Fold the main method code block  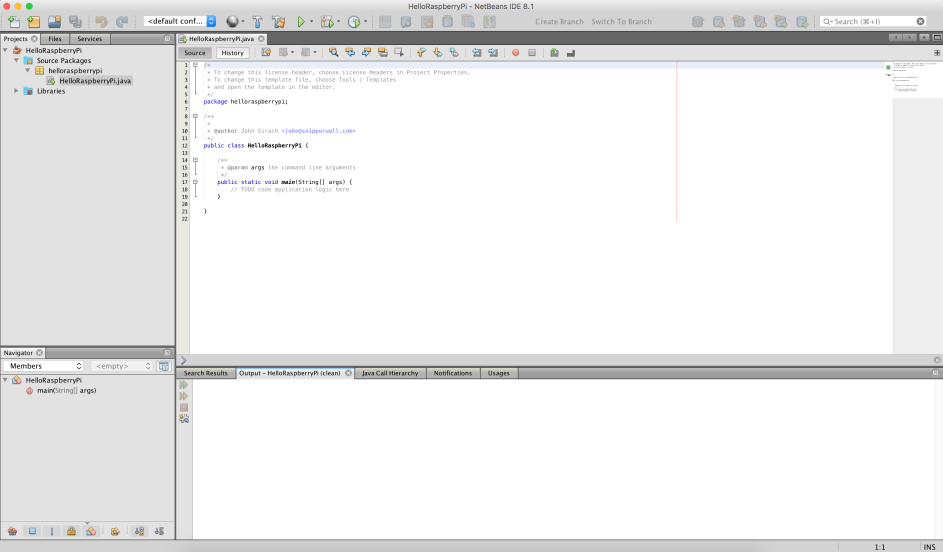(x=195, y=182)
